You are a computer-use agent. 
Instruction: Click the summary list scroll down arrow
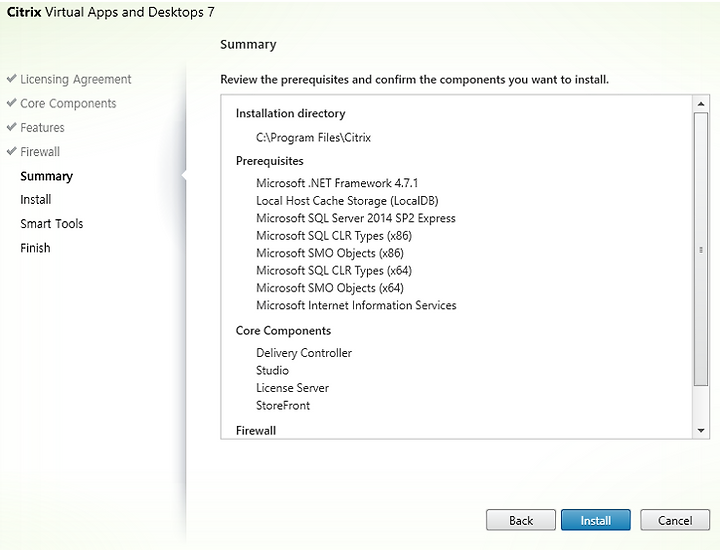pyautogui.click(x=701, y=430)
